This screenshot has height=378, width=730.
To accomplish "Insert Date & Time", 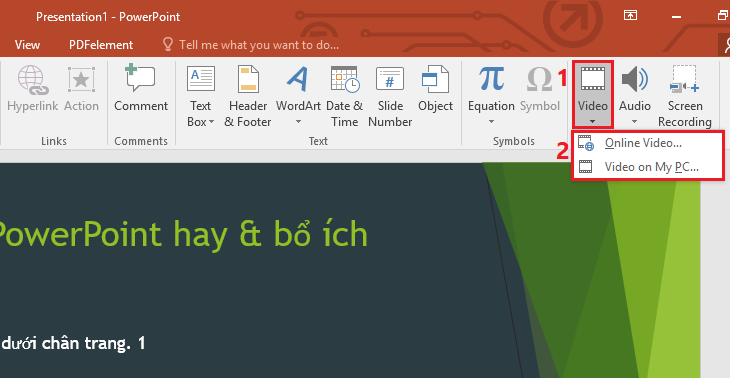I will point(345,95).
